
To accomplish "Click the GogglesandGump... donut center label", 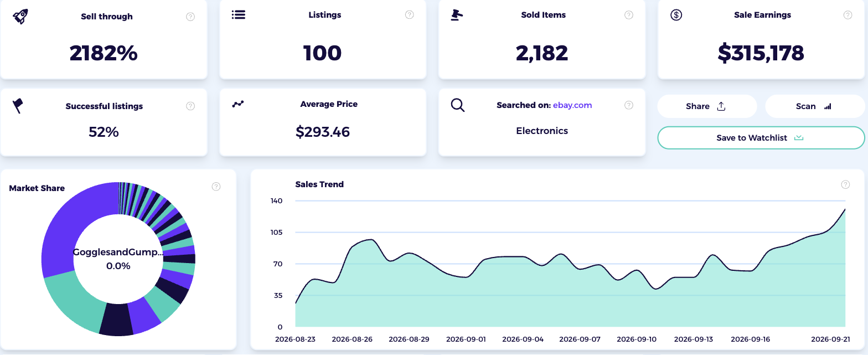I will click(x=118, y=253).
